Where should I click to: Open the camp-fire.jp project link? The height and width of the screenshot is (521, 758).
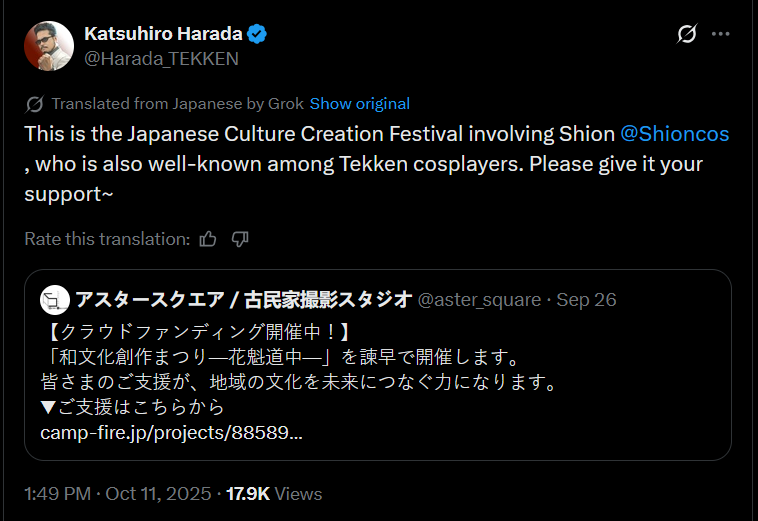point(171,433)
